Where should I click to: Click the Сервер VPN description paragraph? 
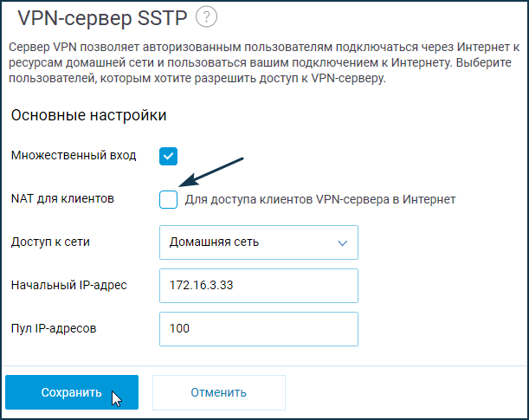coord(264,62)
